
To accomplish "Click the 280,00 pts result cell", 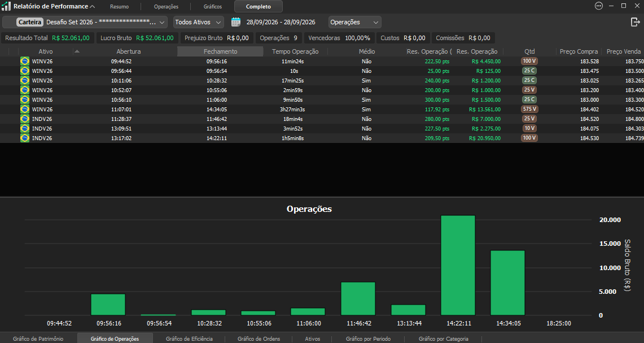I will tap(437, 119).
